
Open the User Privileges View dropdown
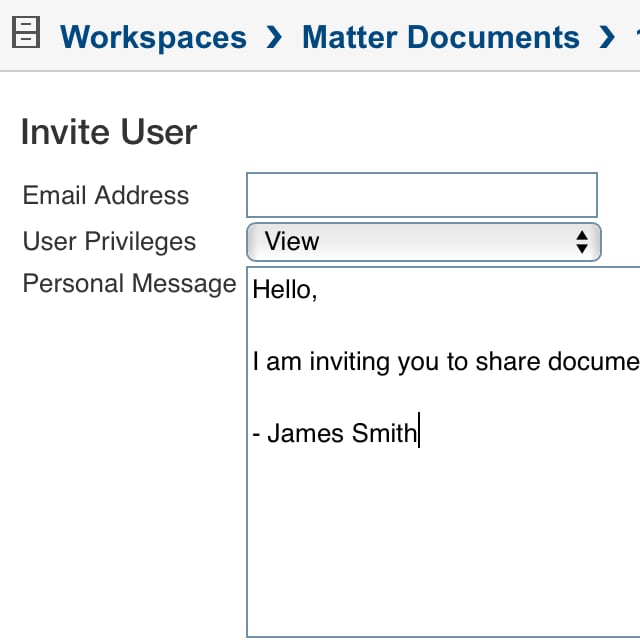(410, 241)
